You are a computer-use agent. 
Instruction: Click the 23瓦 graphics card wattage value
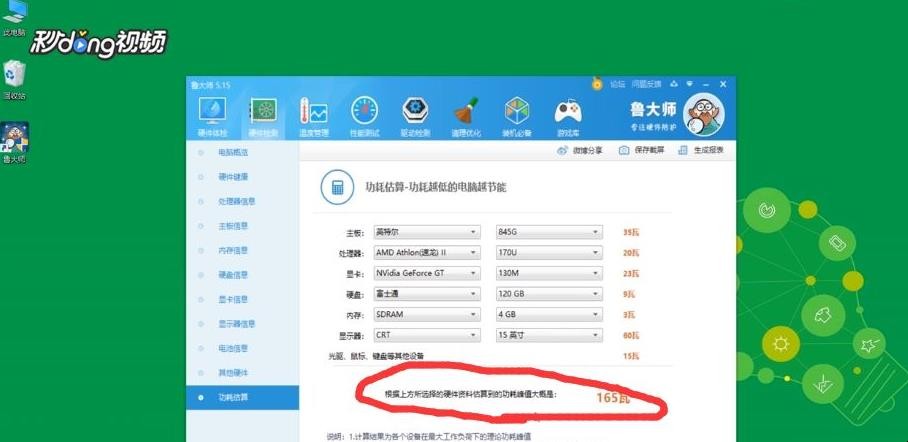pyautogui.click(x=631, y=273)
